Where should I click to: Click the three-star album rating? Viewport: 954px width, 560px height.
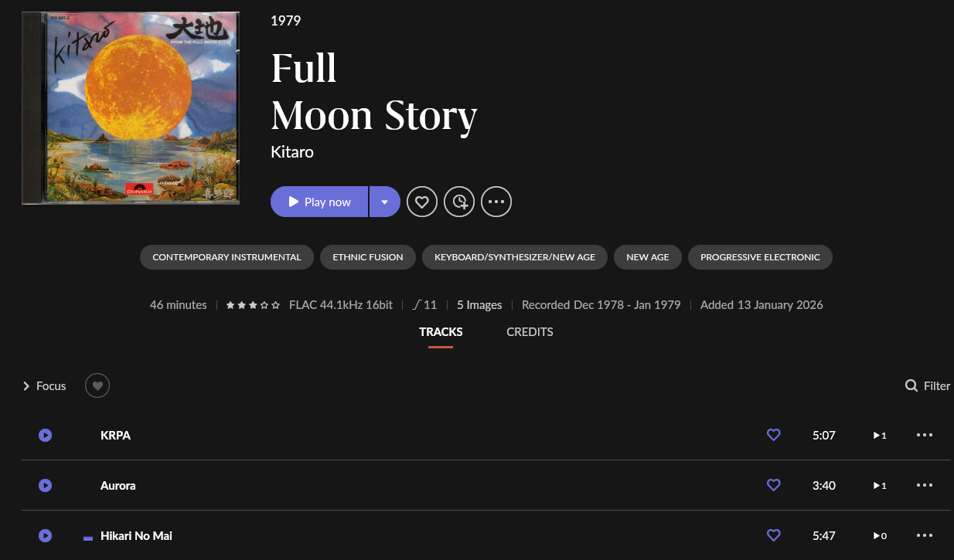click(x=253, y=305)
